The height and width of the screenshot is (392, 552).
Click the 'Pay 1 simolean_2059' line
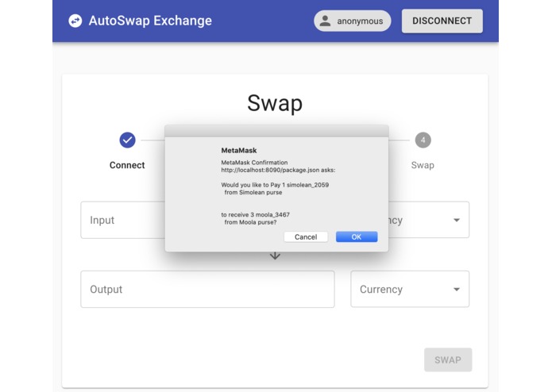[275, 185]
